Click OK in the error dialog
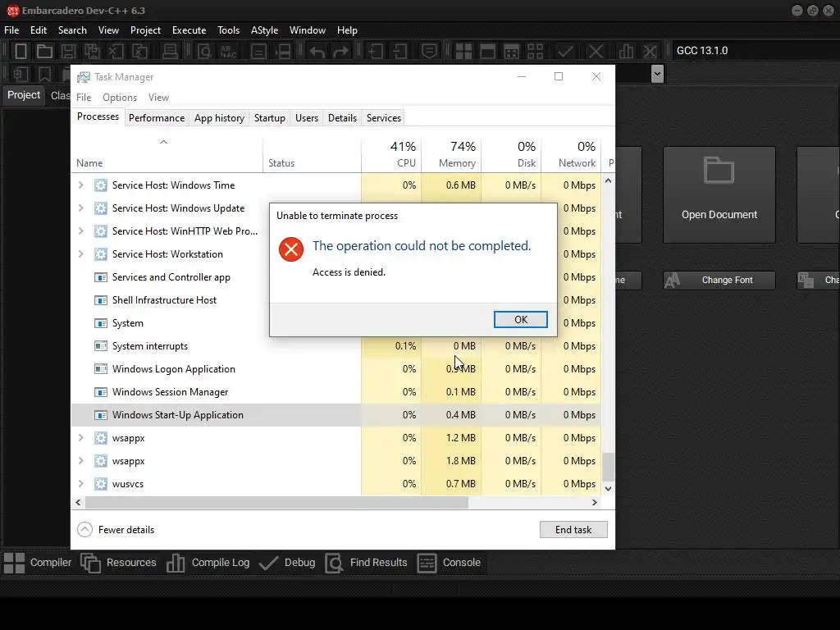 521,320
